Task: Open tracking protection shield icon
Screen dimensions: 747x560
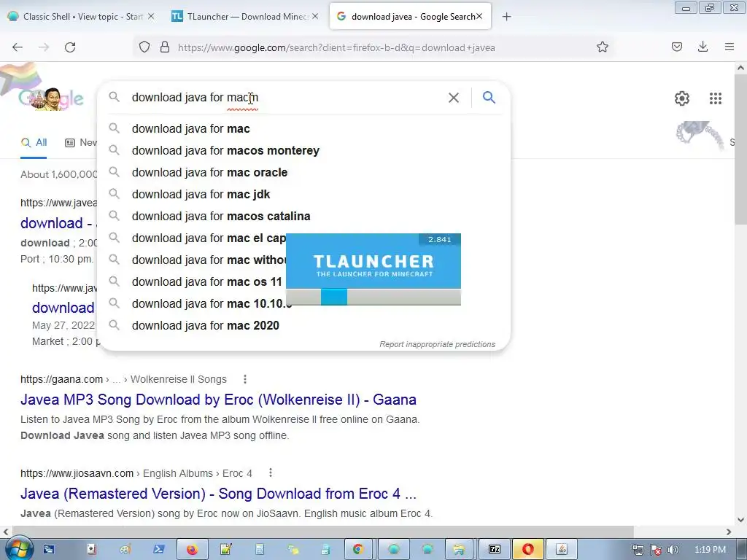Action: pyautogui.click(x=144, y=47)
